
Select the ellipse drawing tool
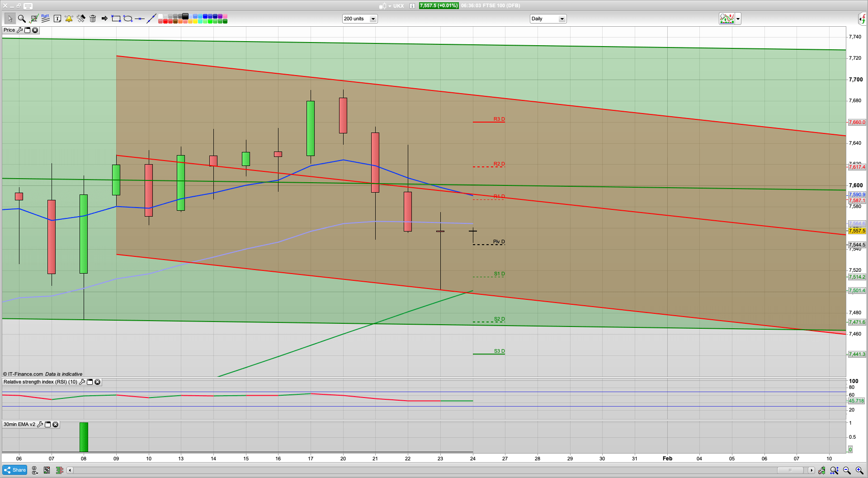point(128,19)
